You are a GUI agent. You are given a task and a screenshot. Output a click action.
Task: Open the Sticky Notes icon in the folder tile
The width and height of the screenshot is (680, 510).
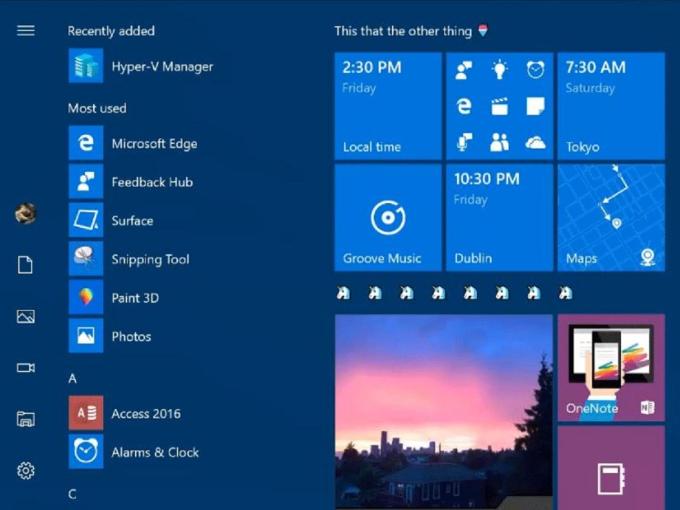536,106
